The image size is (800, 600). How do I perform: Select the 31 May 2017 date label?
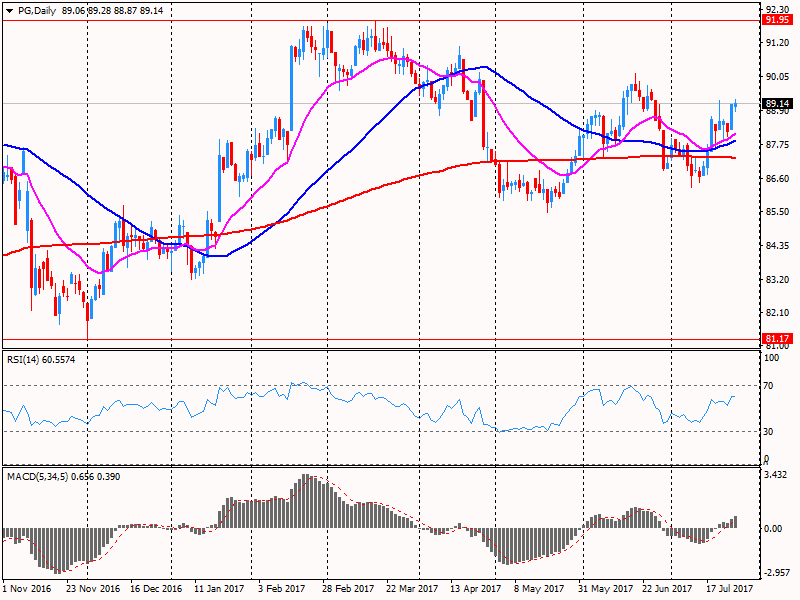pos(605,589)
